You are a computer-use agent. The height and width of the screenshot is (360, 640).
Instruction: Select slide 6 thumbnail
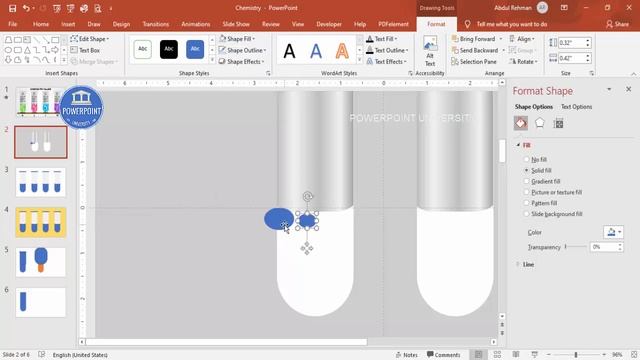pyautogui.click(x=40, y=302)
